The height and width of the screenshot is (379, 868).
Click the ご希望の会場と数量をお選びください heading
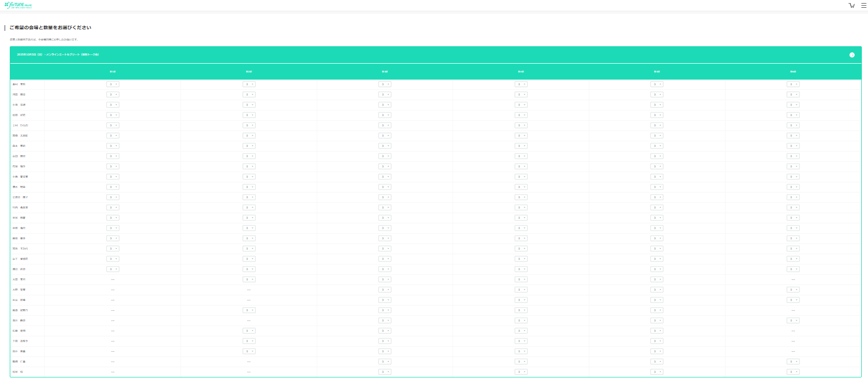click(50, 28)
